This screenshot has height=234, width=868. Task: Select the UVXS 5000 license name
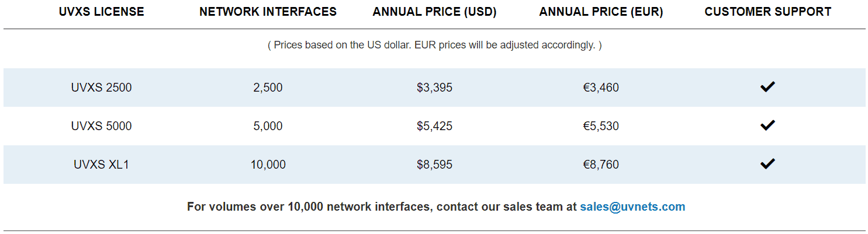(102, 126)
